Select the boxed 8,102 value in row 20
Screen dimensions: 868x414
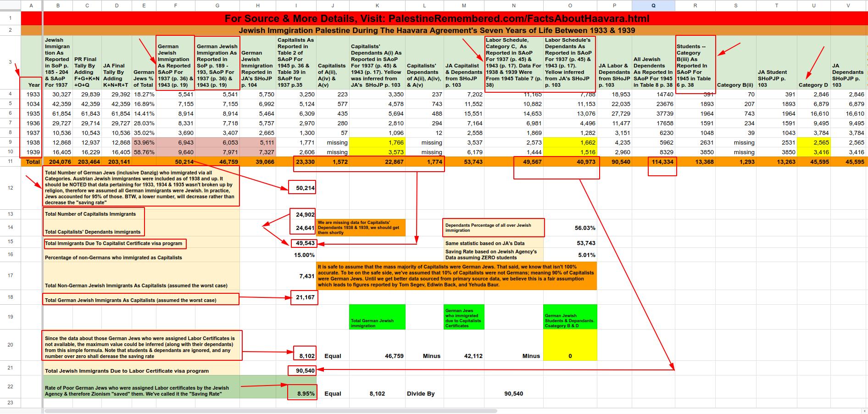[x=304, y=353]
